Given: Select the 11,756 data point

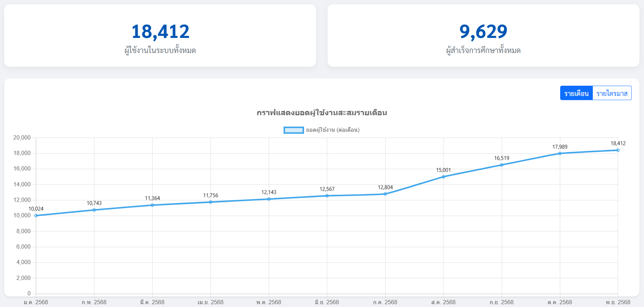Looking at the screenshot, I should [210, 202].
